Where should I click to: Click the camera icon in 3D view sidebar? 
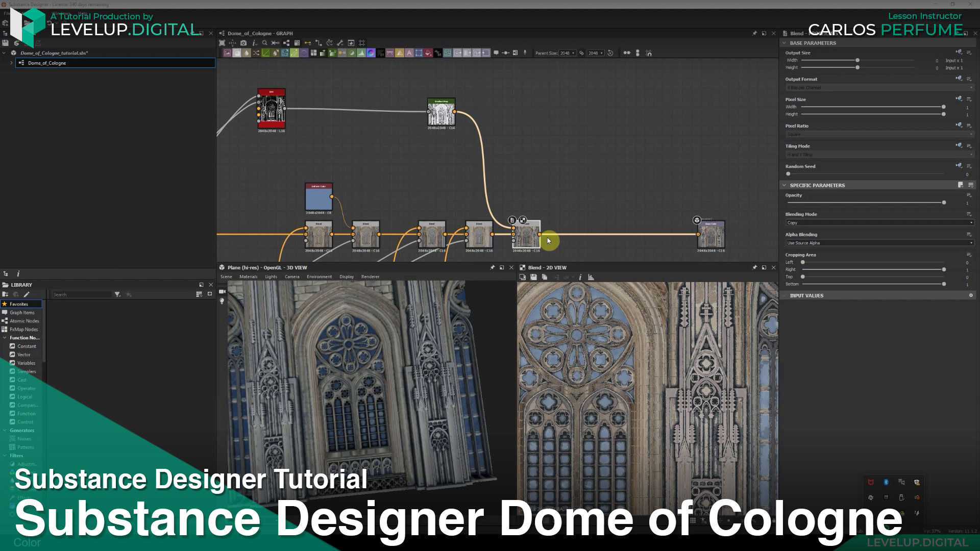[x=222, y=292]
